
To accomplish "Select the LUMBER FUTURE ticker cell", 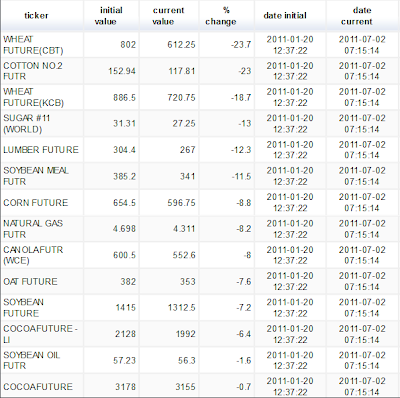I will (x=41, y=150).
